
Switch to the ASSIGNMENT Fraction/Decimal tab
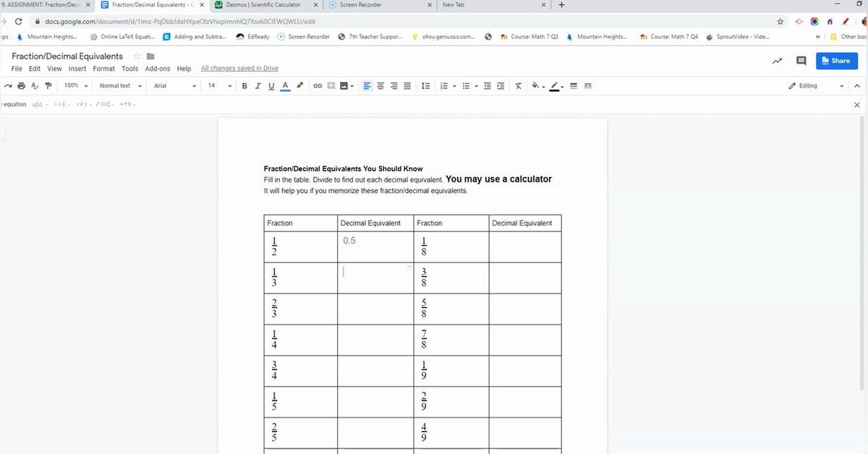point(45,5)
